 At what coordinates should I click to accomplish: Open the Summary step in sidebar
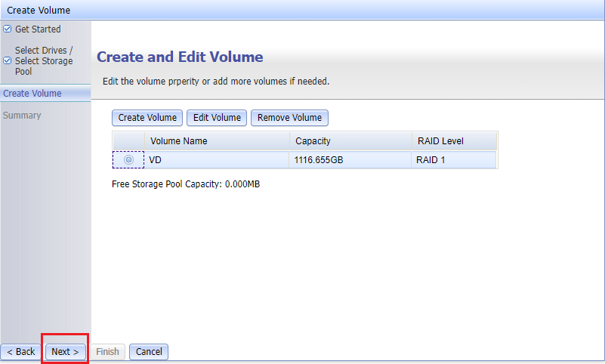[x=22, y=116]
